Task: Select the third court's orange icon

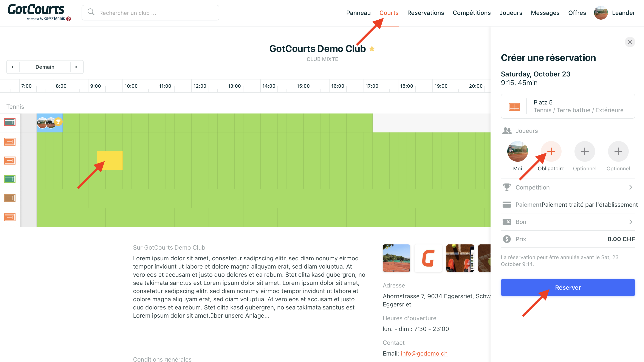Action: pyautogui.click(x=10, y=160)
